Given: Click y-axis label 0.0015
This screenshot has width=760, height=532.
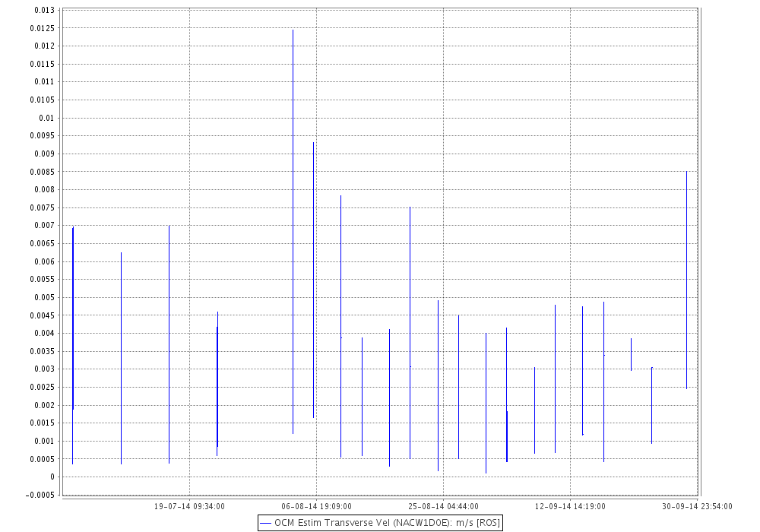Looking at the screenshot, I should click(42, 423).
